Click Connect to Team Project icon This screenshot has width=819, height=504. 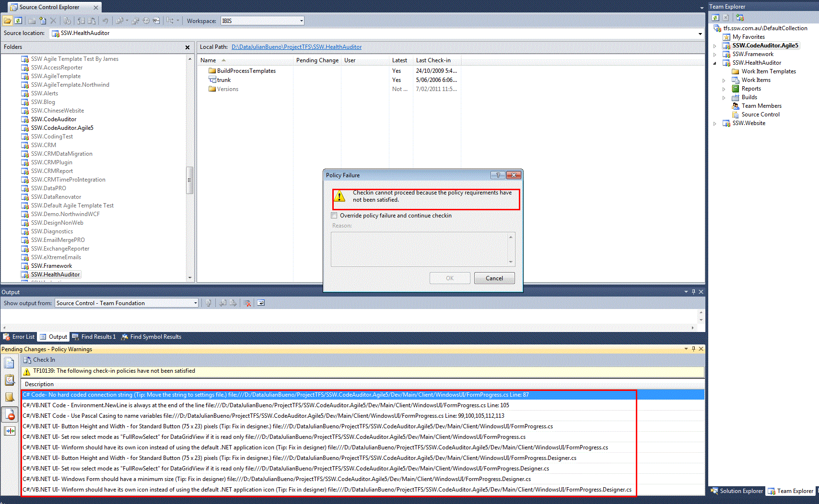[x=740, y=17]
